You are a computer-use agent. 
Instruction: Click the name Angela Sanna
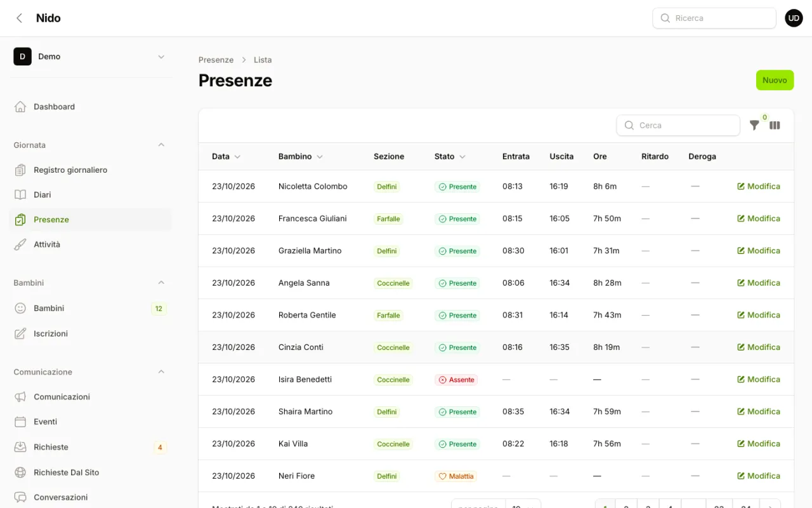tap(304, 283)
